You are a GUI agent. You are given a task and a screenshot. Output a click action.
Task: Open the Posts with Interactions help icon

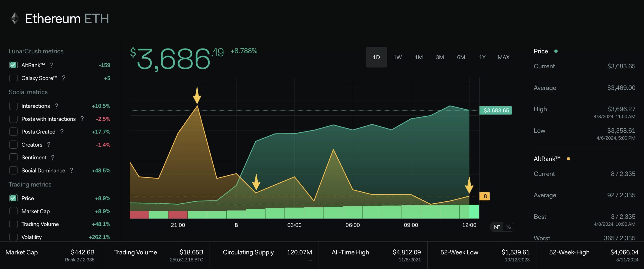[82, 119]
